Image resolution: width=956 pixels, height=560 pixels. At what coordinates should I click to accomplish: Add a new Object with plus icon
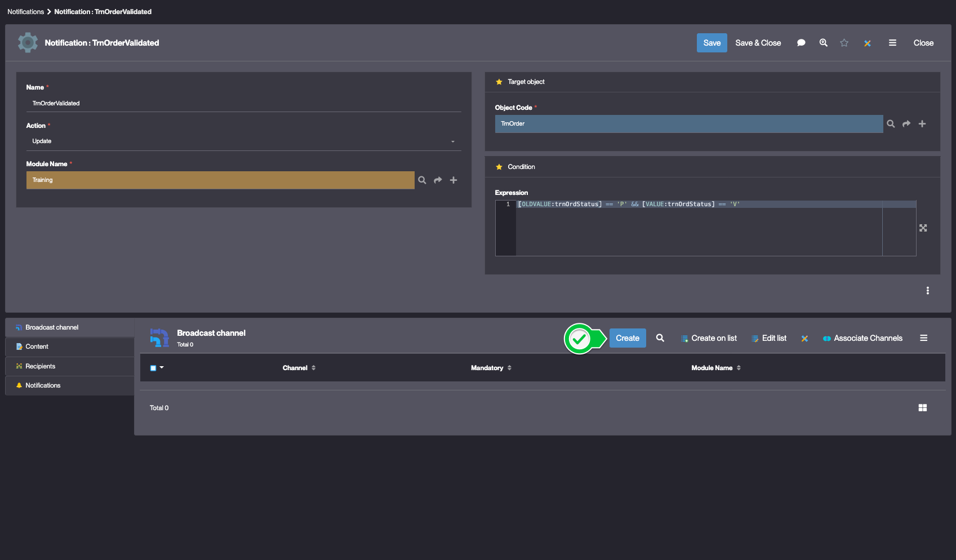[922, 124]
